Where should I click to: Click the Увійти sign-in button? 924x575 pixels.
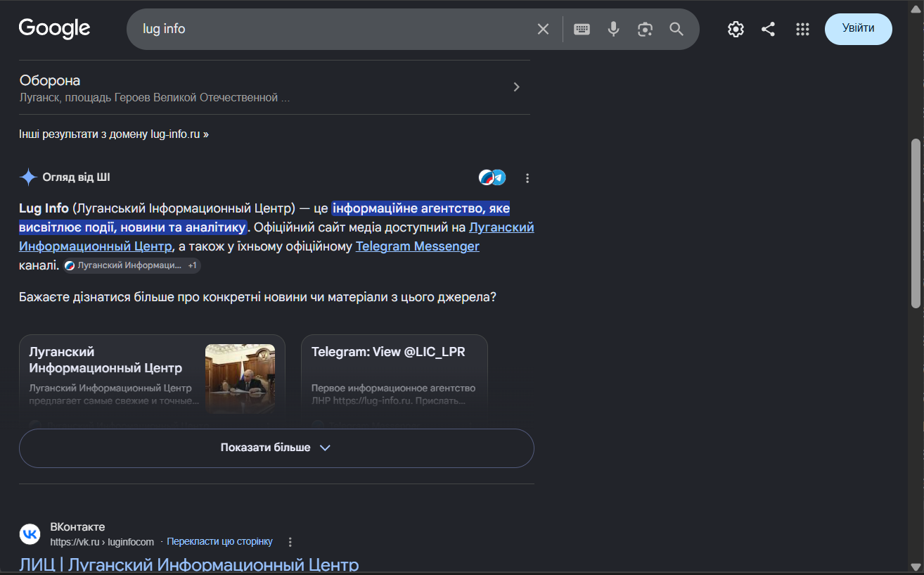click(x=859, y=29)
